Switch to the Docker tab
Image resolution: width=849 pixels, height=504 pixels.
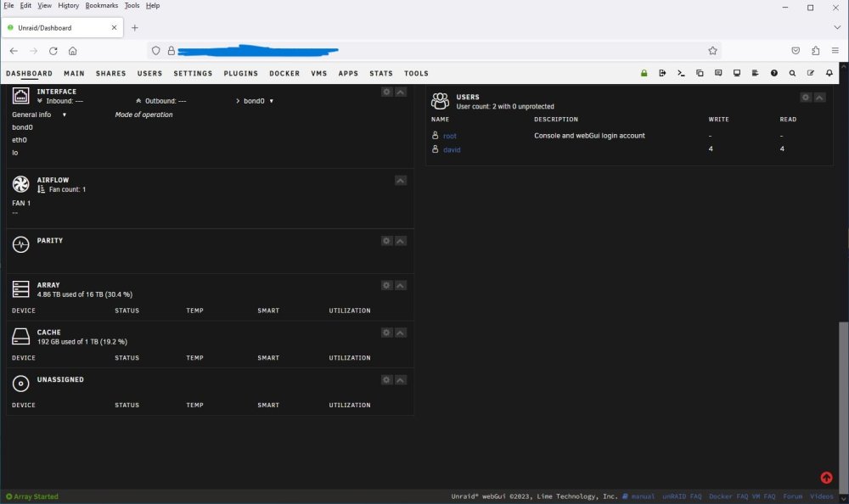tap(284, 74)
